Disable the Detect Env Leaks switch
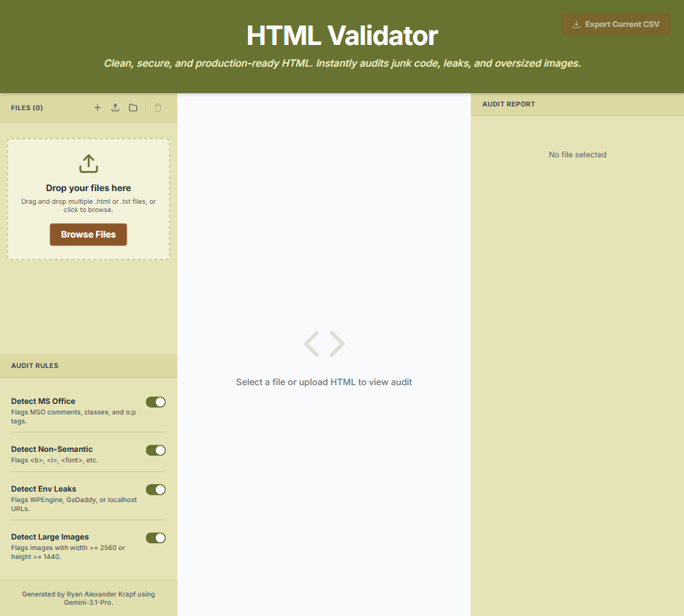The image size is (684, 616). (156, 489)
